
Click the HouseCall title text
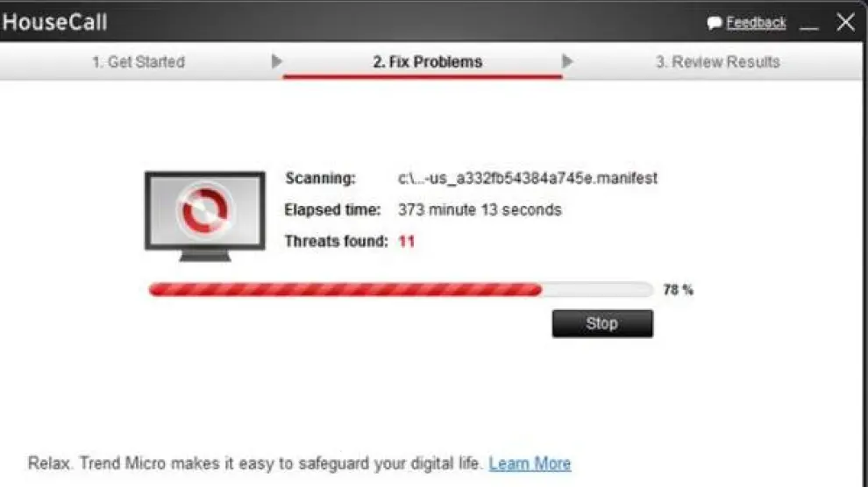55,22
